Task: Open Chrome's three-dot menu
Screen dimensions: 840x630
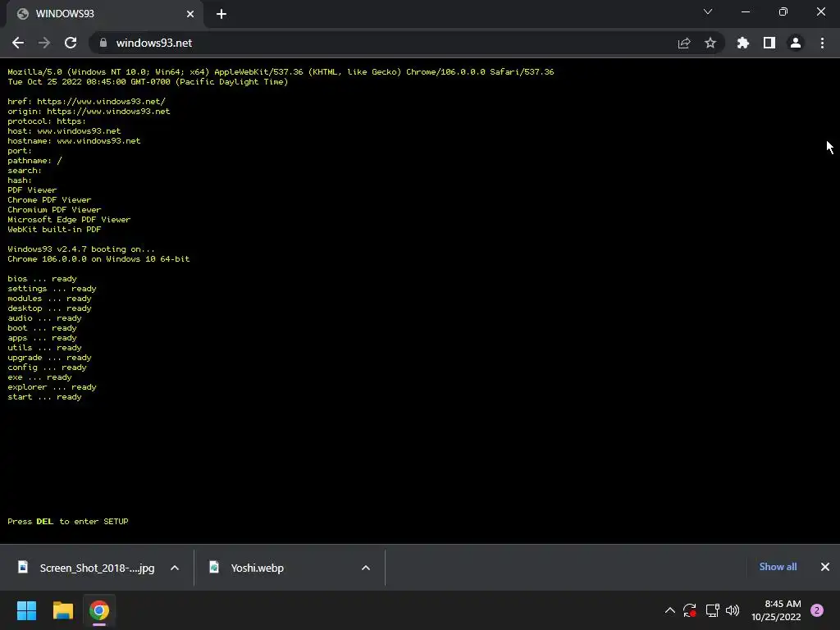Action: [x=822, y=43]
